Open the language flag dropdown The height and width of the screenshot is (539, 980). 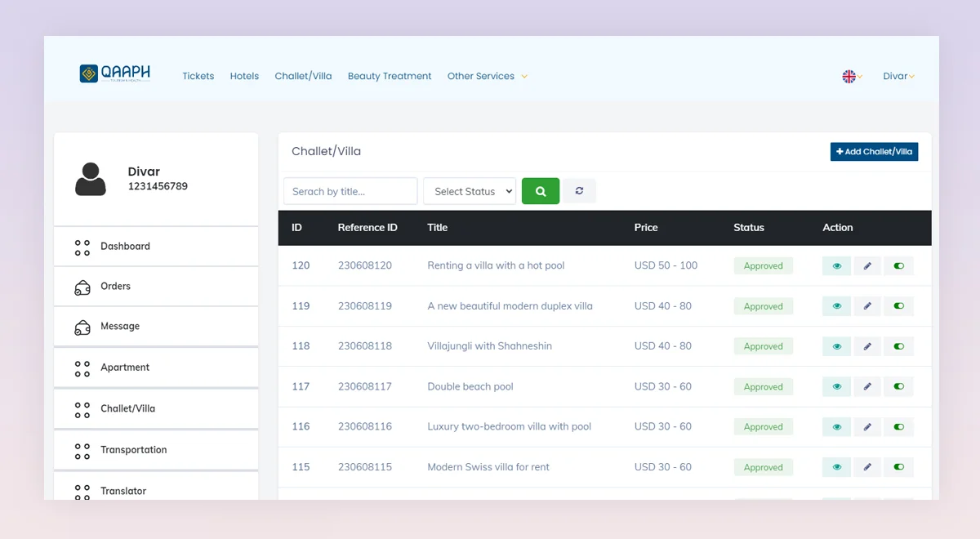coord(851,76)
